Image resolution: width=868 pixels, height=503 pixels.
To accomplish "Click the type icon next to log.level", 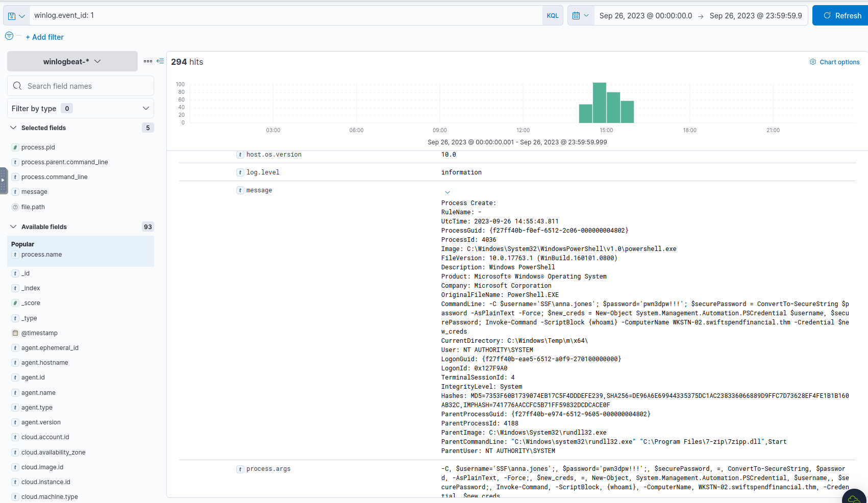I will click(240, 172).
